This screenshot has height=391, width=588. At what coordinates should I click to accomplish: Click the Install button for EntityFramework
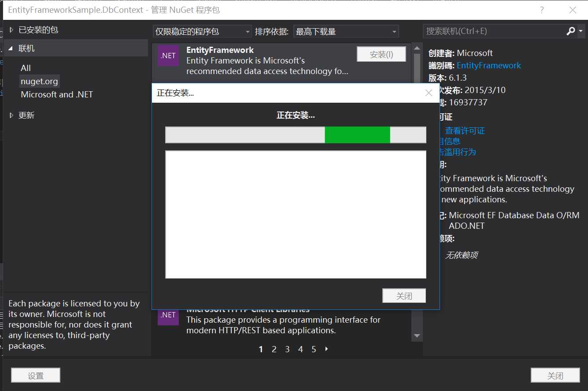(x=381, y=54)
